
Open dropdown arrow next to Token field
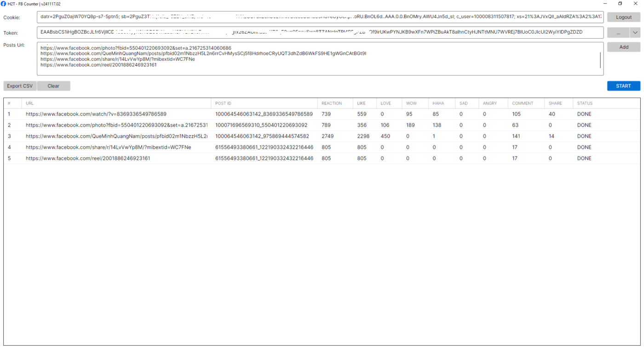(x=635, y=33)
